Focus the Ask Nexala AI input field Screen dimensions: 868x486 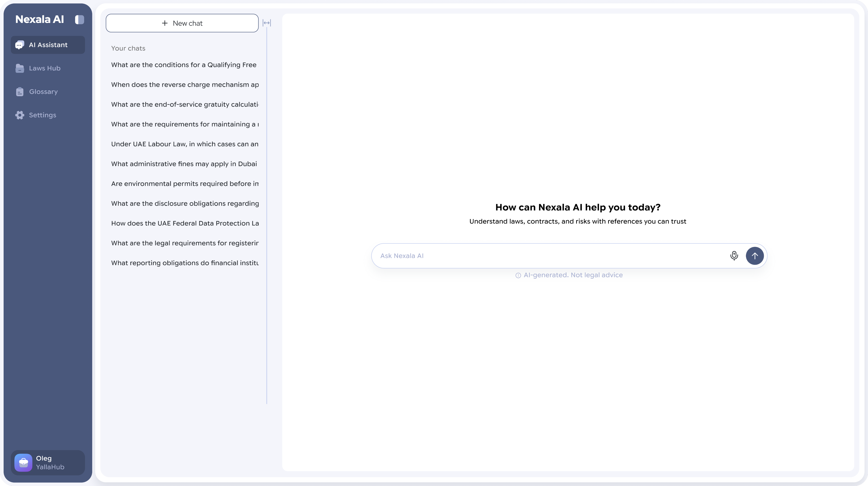[x=549, y=256]
